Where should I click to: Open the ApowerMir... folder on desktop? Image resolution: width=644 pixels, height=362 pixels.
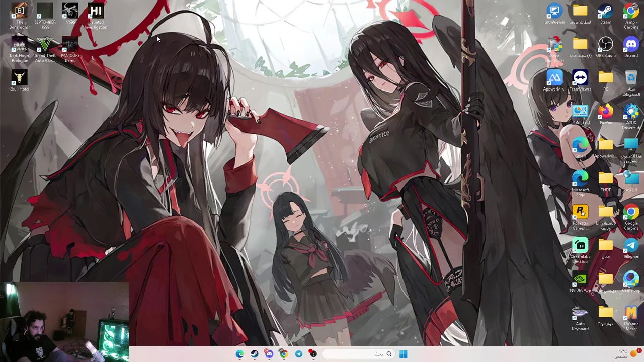[605, 148]
